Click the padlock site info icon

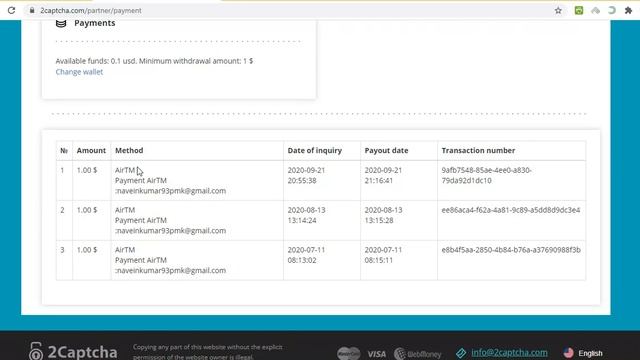(32, 11)
